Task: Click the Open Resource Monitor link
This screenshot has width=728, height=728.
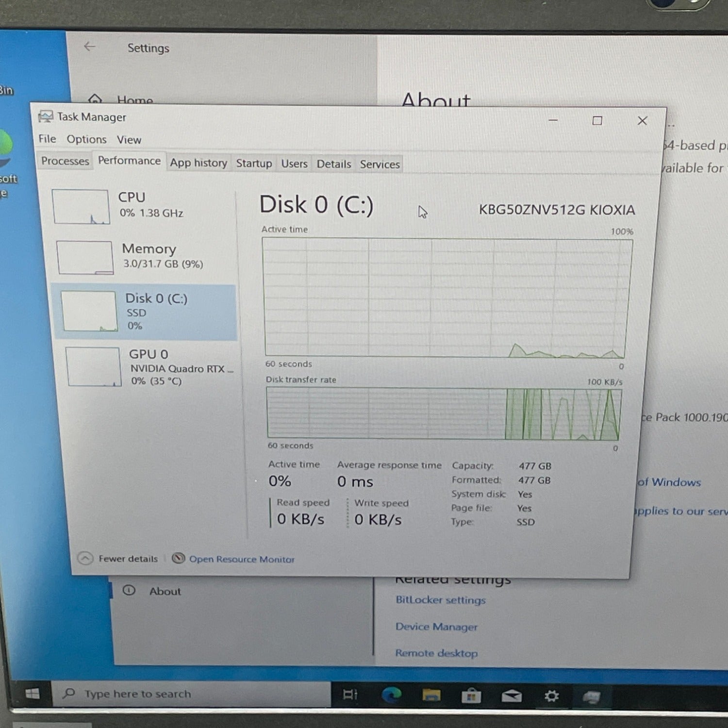Action: (241, 559)
